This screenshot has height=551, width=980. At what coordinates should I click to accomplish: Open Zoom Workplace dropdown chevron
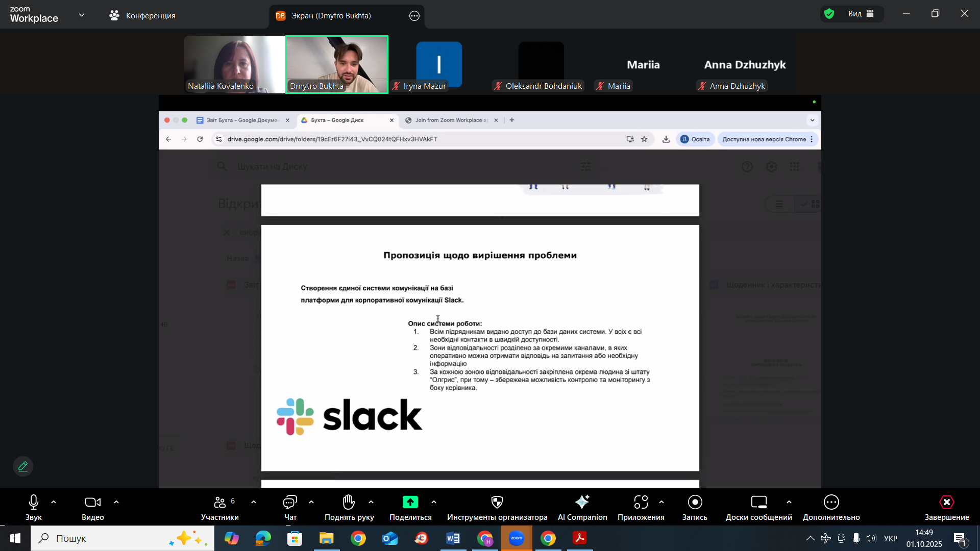click(x=82, y=15)
